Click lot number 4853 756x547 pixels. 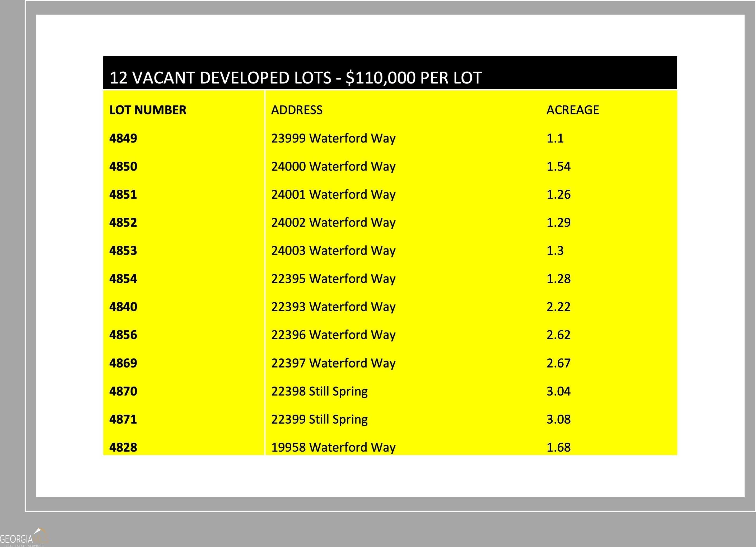coord(123,251)
